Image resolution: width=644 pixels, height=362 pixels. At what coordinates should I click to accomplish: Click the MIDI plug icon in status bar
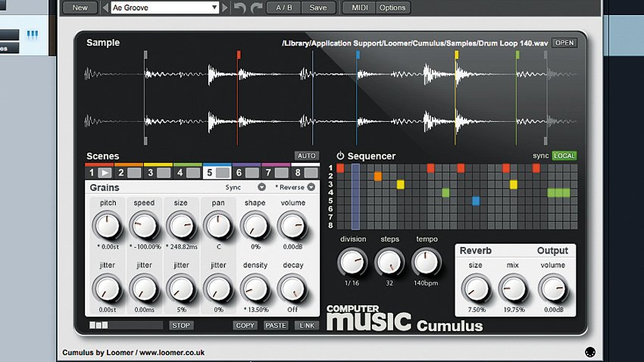(590, 352)
